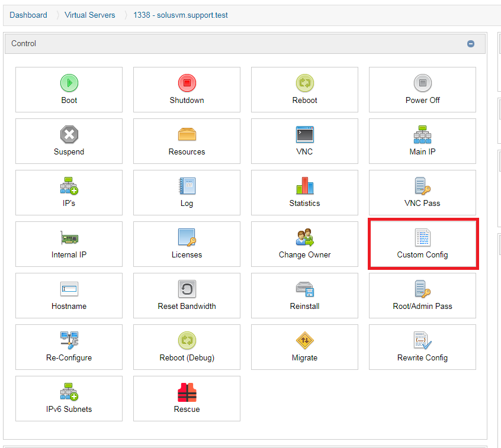Click the Reset Bandwidth button
This screenshot has width=501, height=448.
click(x=187, y=296)
